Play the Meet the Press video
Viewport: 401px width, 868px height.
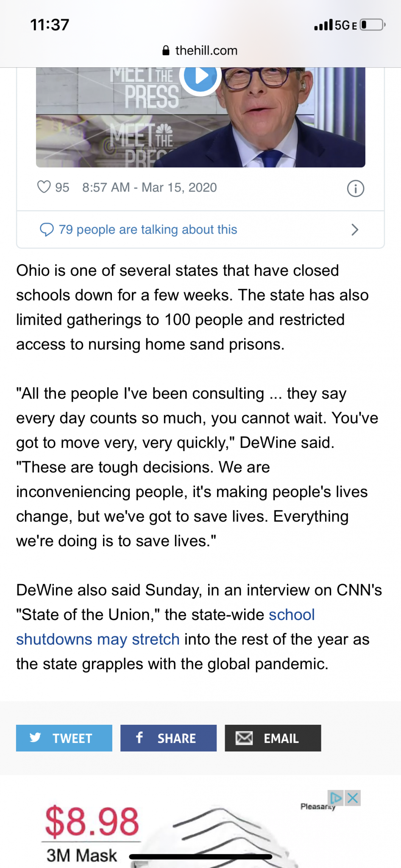coord(200,77)
